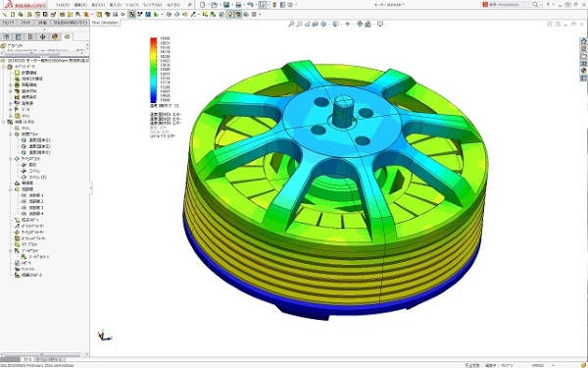Click the Print icon in top toolbar
588x368 pixels.
[238, 5]
